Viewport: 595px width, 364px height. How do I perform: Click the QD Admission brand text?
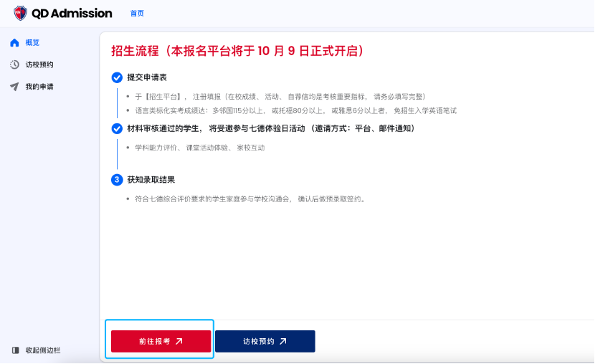coord(72,13)
